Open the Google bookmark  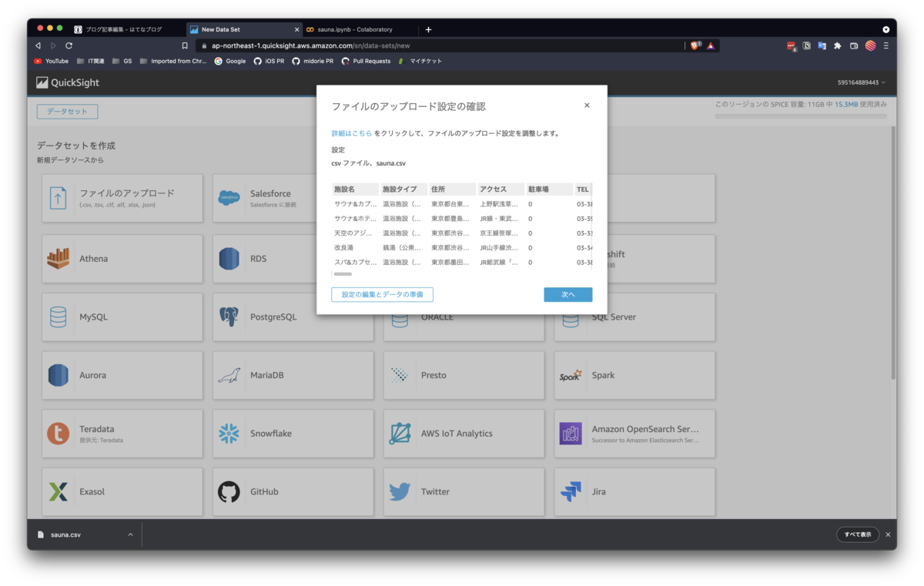tap(230, 61)
